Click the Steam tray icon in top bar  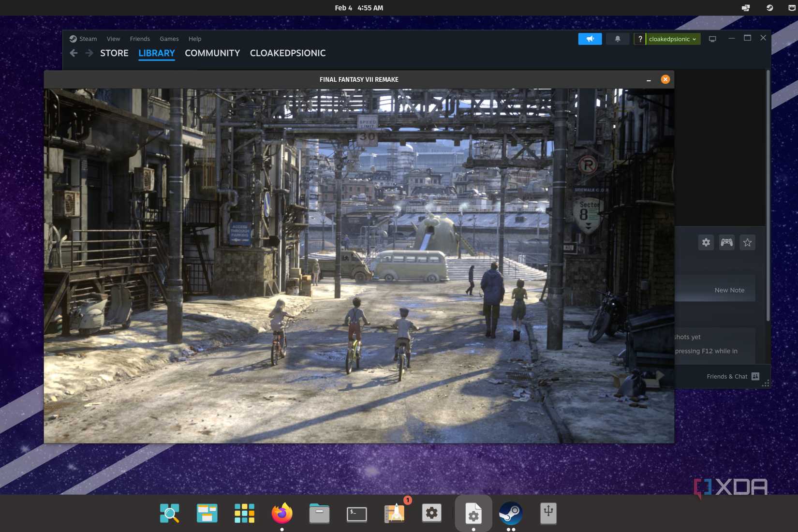[769, 8]
